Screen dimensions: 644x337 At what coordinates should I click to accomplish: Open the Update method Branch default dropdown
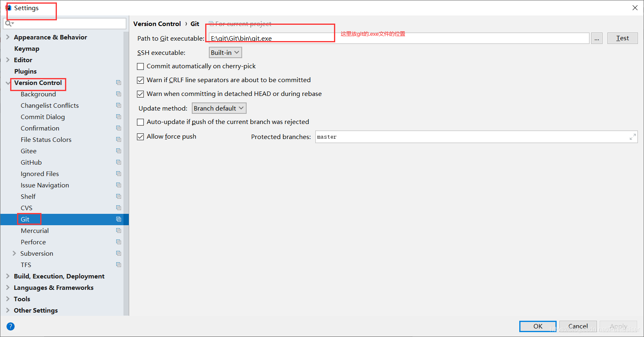pyautogui.click(x=219, y=108)
